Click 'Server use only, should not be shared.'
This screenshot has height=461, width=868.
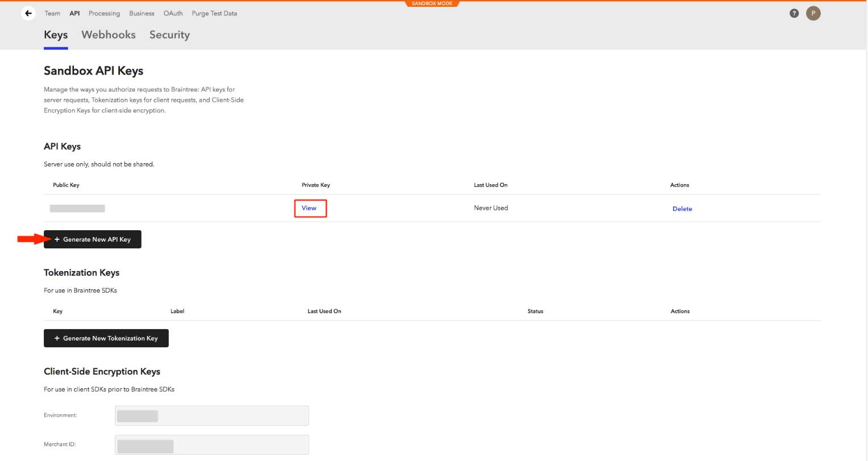[x=99, y=164]
